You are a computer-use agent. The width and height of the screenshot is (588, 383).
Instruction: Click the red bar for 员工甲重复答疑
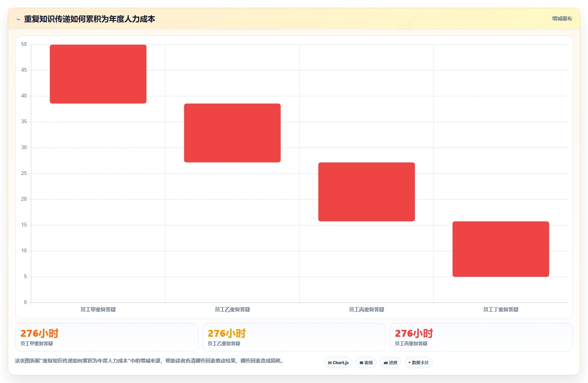(98, 74)
